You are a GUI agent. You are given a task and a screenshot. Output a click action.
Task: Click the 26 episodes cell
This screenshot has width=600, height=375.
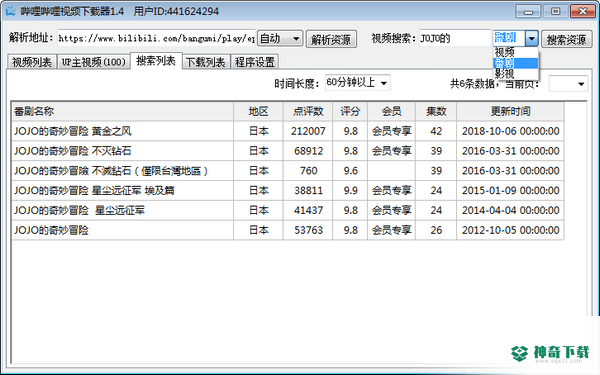pyautogui.click(x=436, y=230)
